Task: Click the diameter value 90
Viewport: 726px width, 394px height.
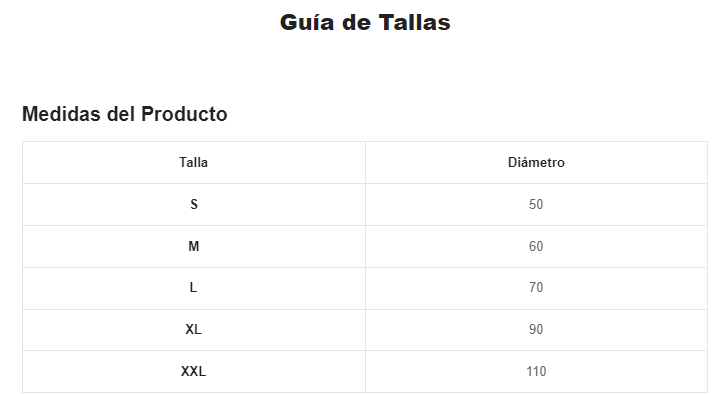Action: [x=536, y=329]
